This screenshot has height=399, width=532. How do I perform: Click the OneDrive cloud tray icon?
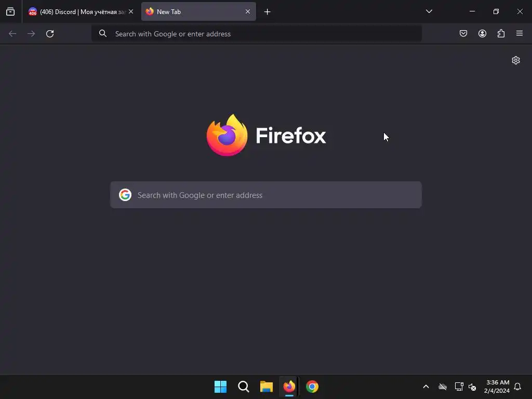443,387
